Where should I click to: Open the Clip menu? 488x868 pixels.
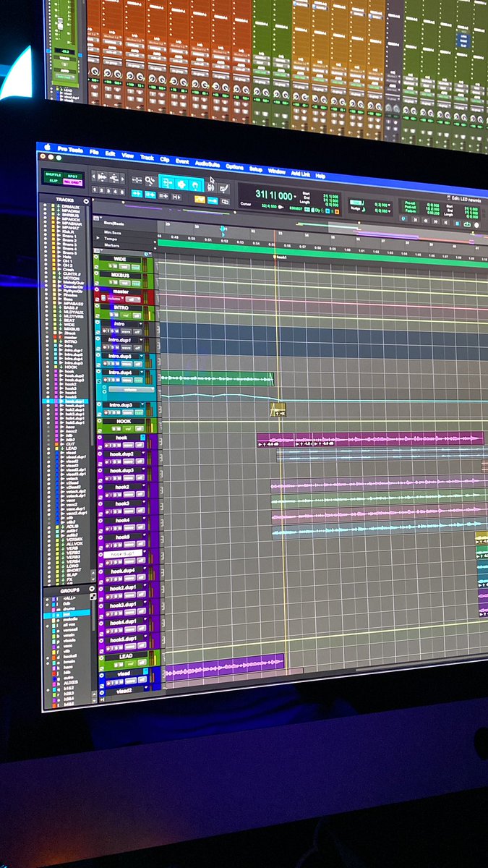click(x=165, y=159)
